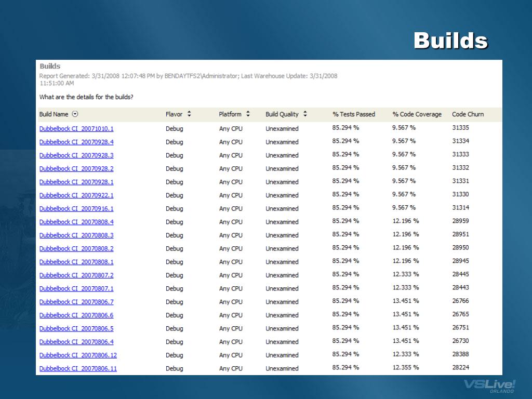Click the Build Name column header
Viewport: 532px width, 399px height.
point(54,114)
